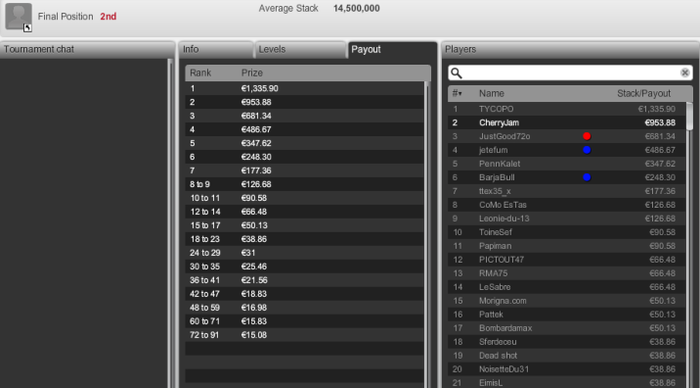The width and height of the screenshot is (700, 388).
Task: Click the 15 to 17 payout row
Action: [304, 225]
